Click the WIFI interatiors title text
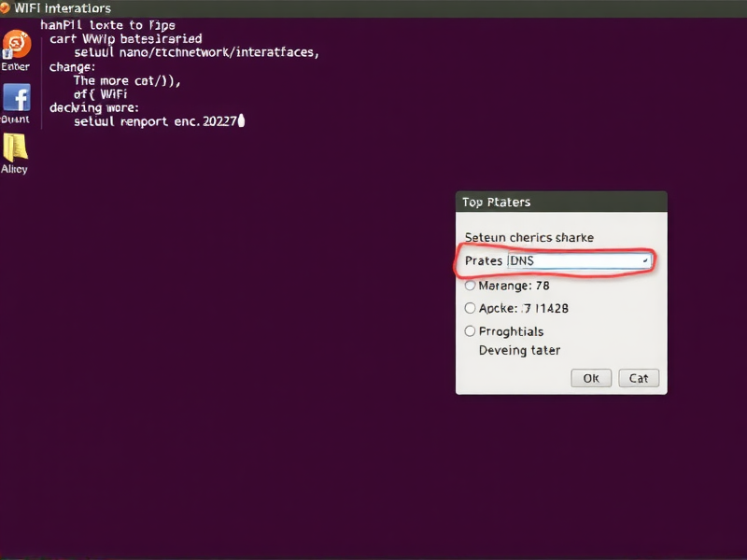 (x=65, y=7)
